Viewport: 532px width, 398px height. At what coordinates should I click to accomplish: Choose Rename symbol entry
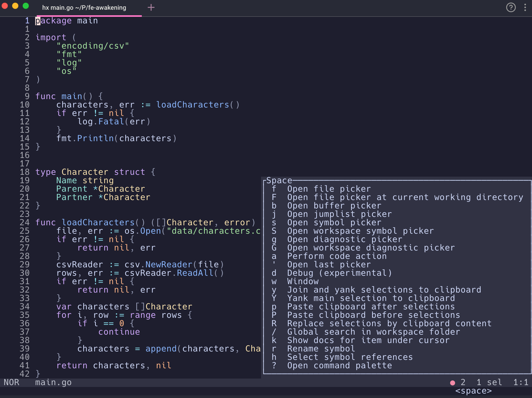coord(321,349)
